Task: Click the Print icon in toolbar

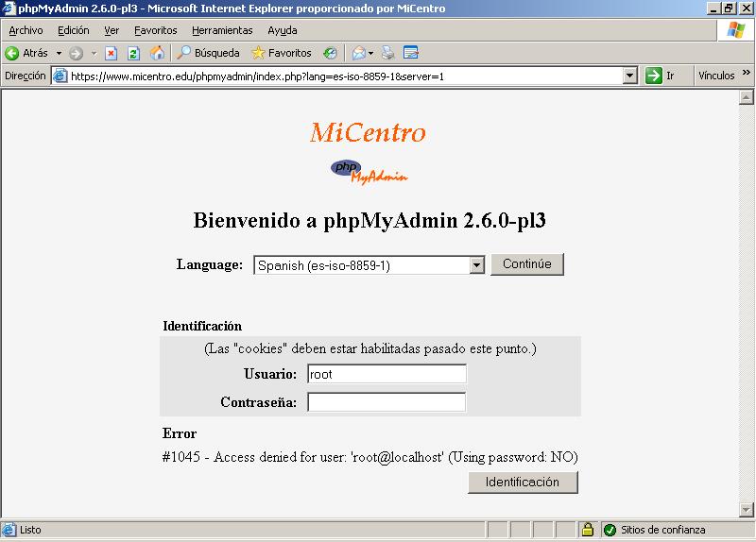Action: (x=388, y=53)
